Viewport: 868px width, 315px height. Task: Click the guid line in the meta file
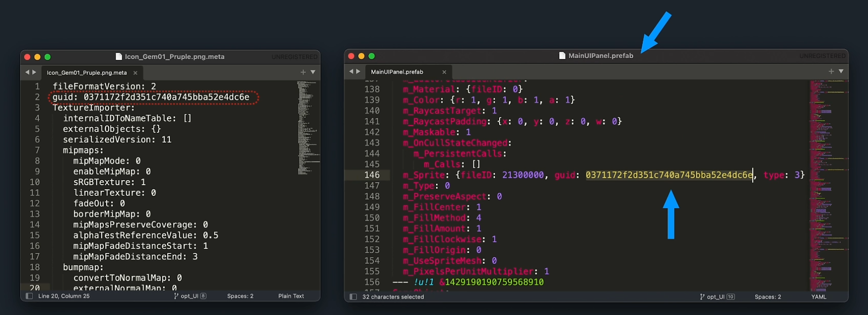coord(151,97)
